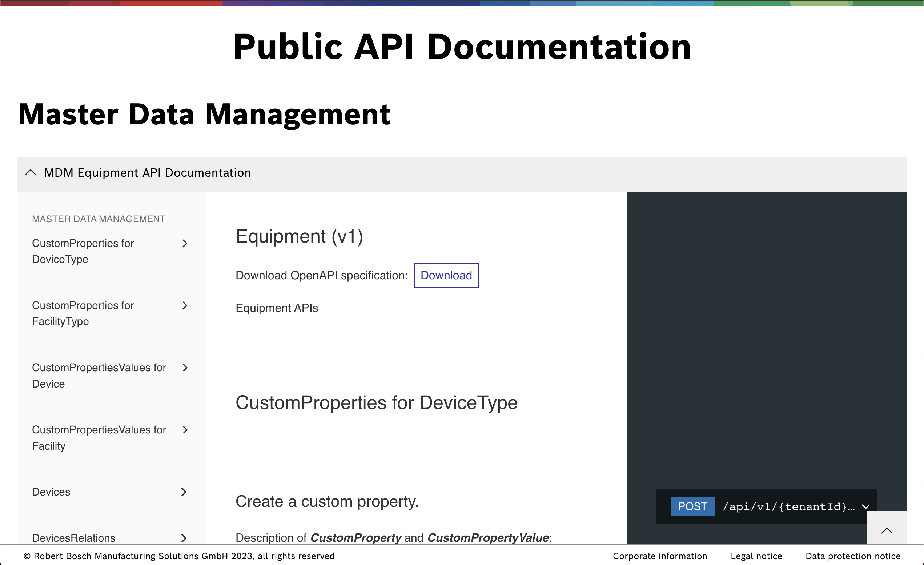The height and width of the screenshot is (565, 924).
Task: Select Devices in the sidebar navigation
Action: point(51,492)
